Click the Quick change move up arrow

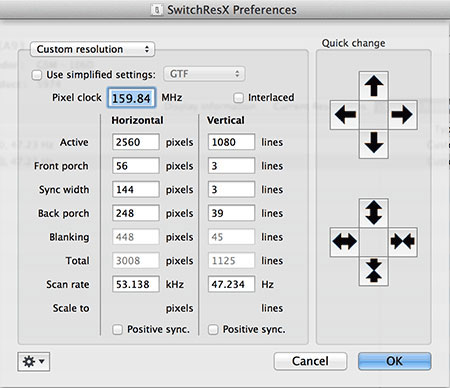374,86
